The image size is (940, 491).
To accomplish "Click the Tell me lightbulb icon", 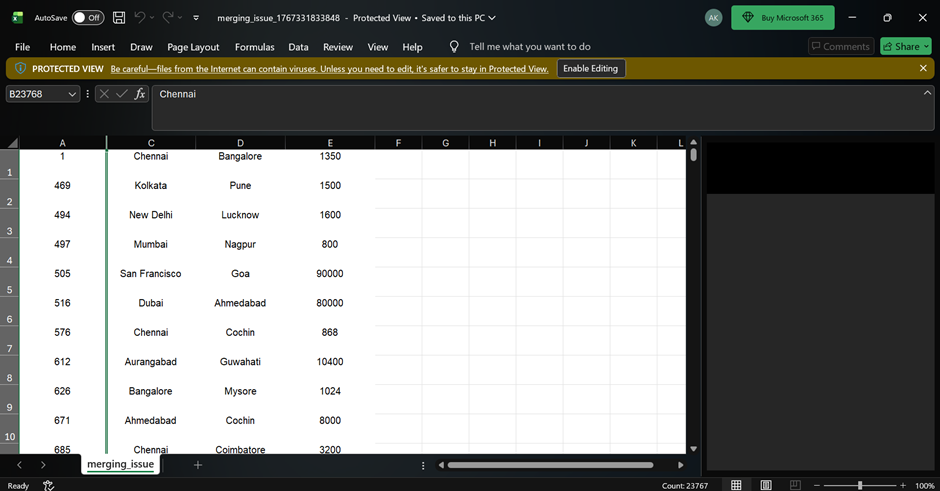I will pos(454,47).
